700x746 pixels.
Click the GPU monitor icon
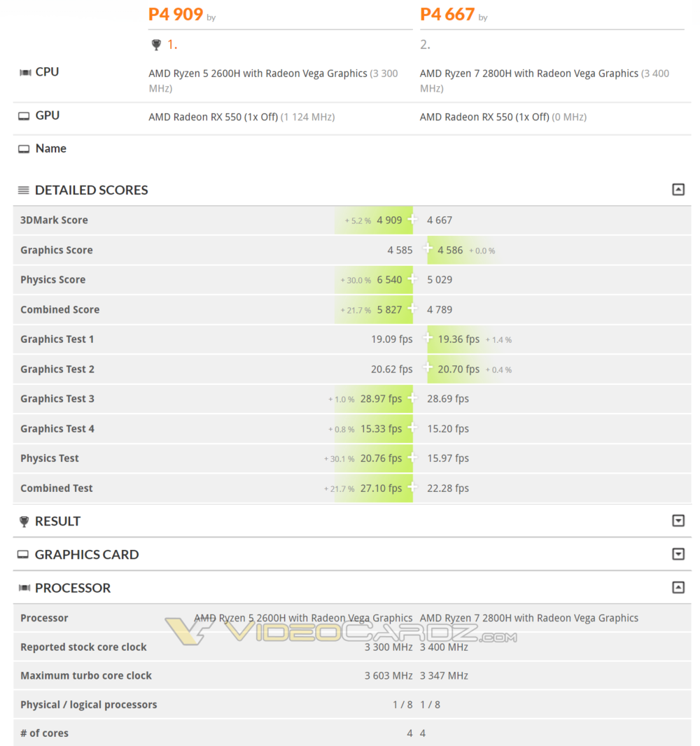[x=23, y=115]
